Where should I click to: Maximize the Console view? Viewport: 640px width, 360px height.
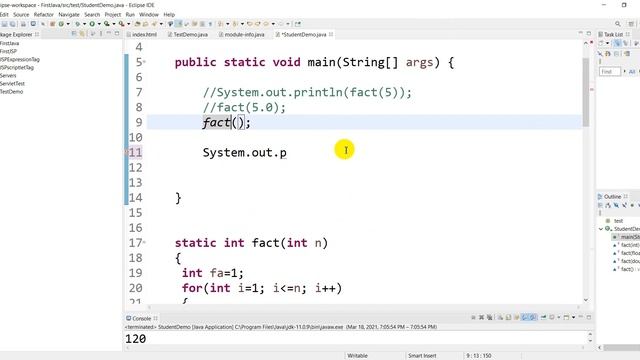(x=589, y=317)
